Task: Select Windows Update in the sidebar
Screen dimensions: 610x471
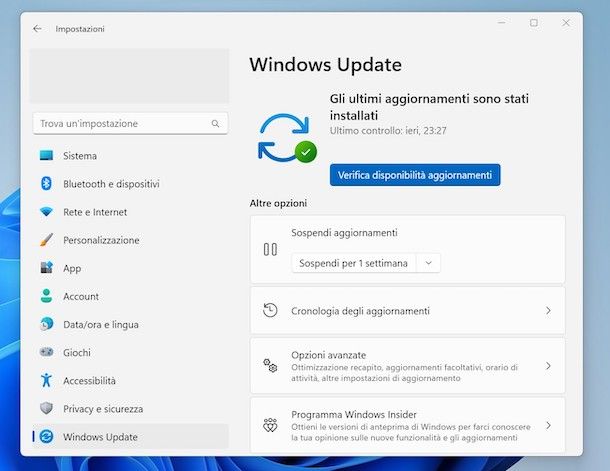Action: click(130, 436)
